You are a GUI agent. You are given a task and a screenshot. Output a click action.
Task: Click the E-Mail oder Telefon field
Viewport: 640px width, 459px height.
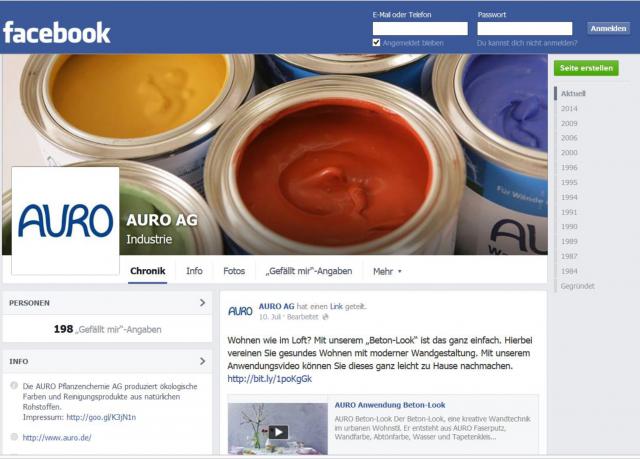tap(420, 29)
